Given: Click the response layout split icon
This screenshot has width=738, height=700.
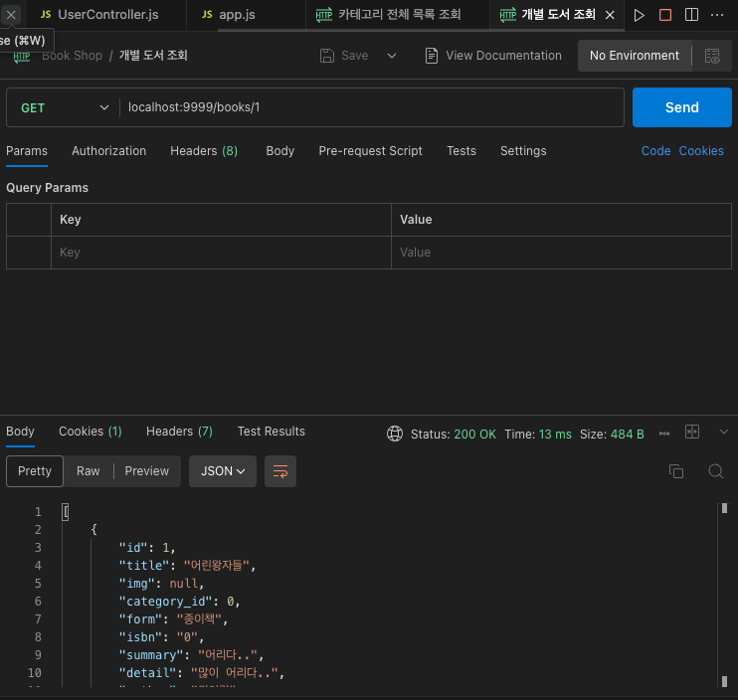Looking at the screenshot, I should (x=692, y=433).
